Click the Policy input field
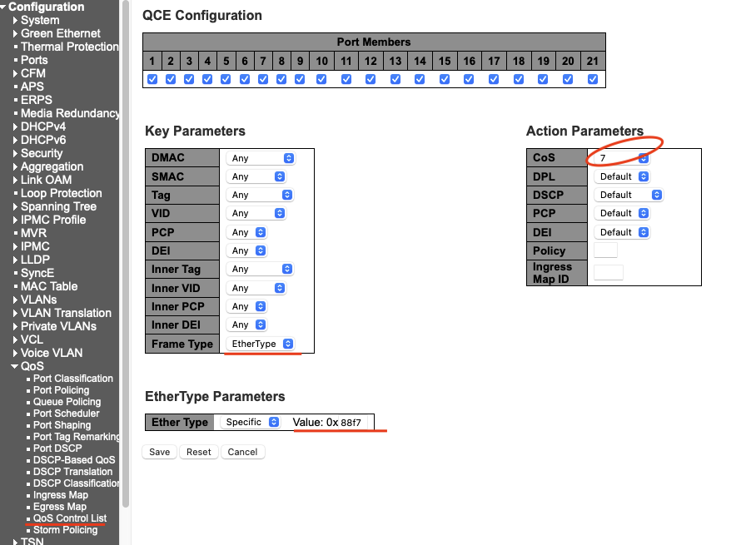 (605, 250)
